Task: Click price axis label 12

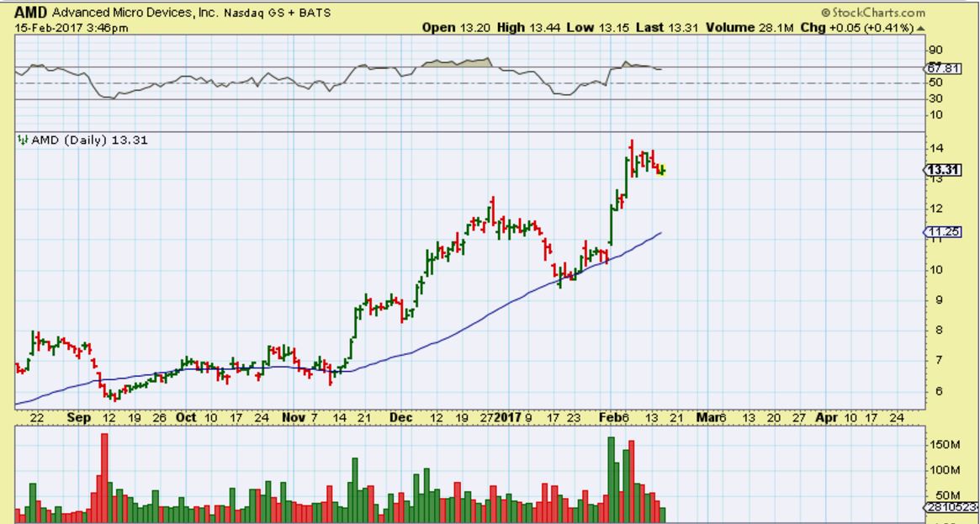Action: point(935,209)
